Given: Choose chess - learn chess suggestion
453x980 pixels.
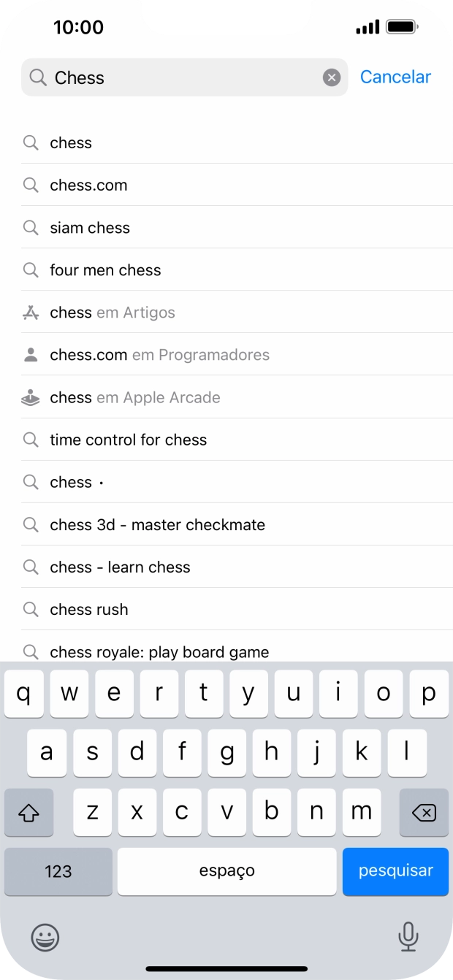Looking at the screenshot, I should click(x=120, y=567).
